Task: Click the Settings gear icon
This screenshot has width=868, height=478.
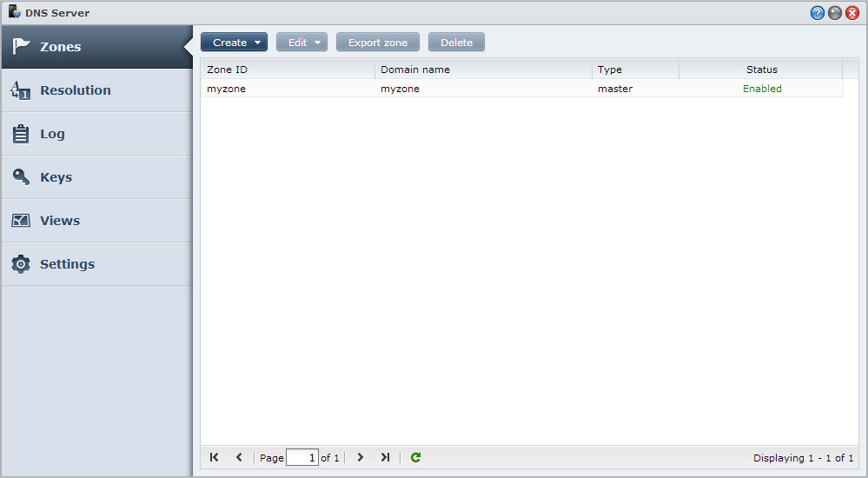Action: pos(21,264)
